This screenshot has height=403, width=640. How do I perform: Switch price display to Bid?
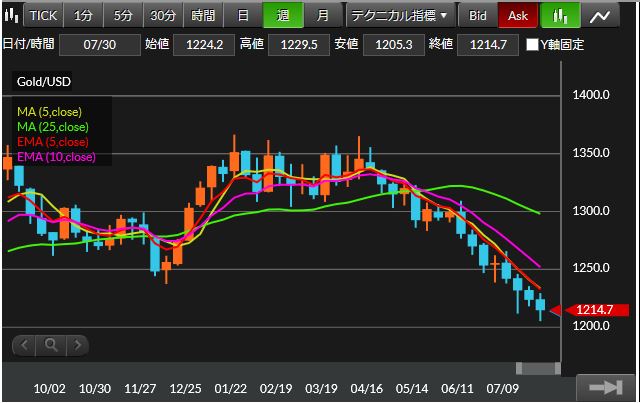click(478, 16)
